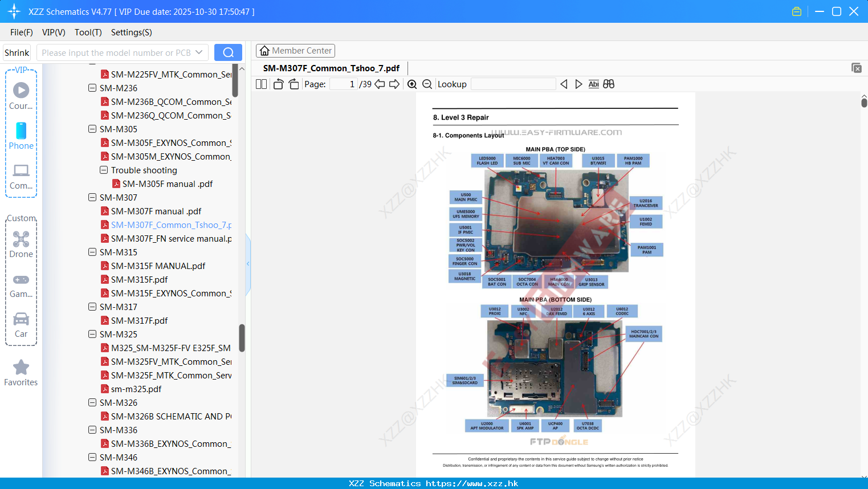
Task: Open the Tool(T) menu
Action: coord(88,32)
